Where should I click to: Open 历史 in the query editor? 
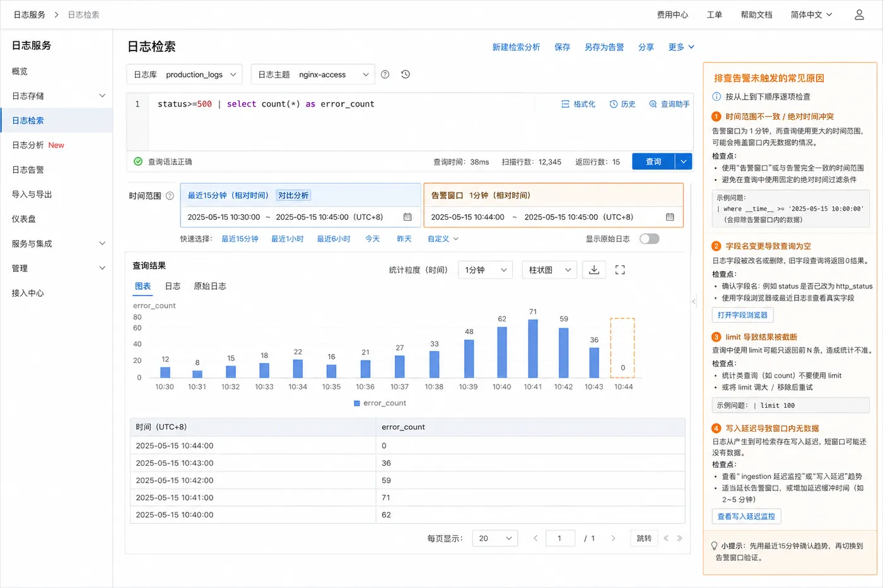pyautogui.click(x=623, y=104)
